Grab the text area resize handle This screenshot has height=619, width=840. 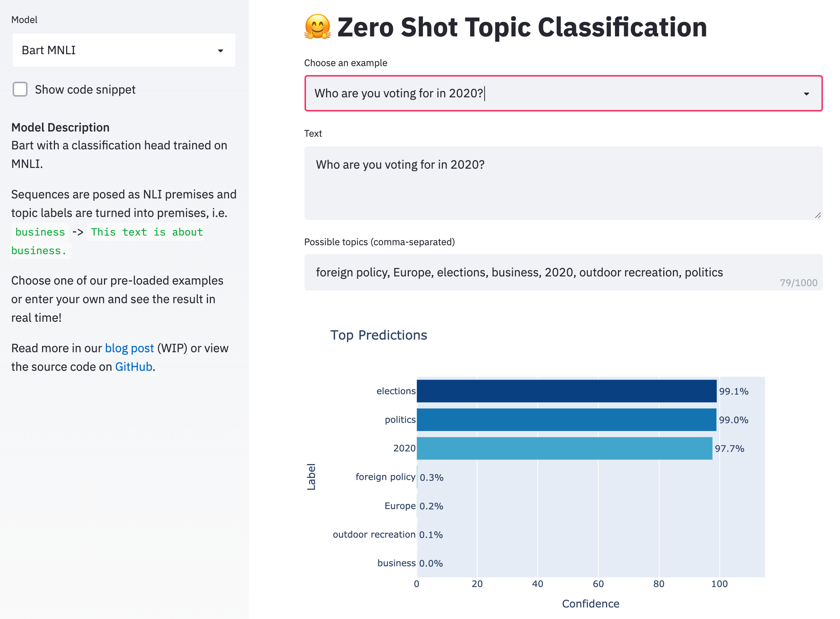(x=817, y=215)
